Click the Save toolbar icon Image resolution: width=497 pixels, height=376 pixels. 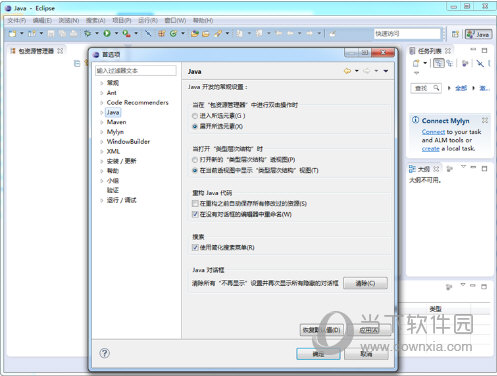point(51,33)
